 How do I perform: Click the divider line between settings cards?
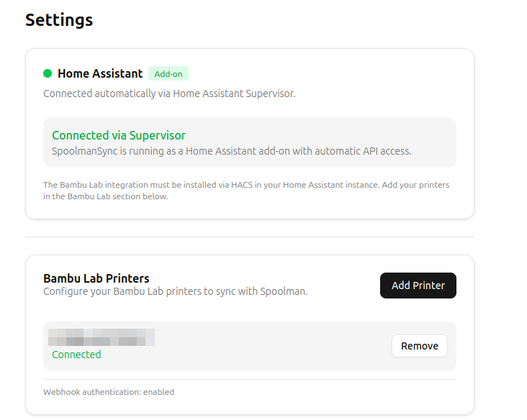(x=250, y=237)
